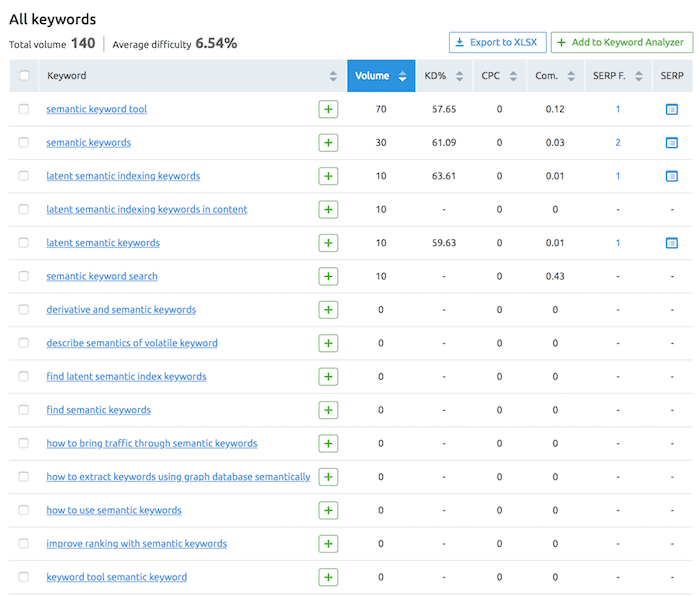Viewport: 700px width, 596px height.
Task: Open the SERP snapshot icon for 'semantic keywords'
Action: pos(672,143)
